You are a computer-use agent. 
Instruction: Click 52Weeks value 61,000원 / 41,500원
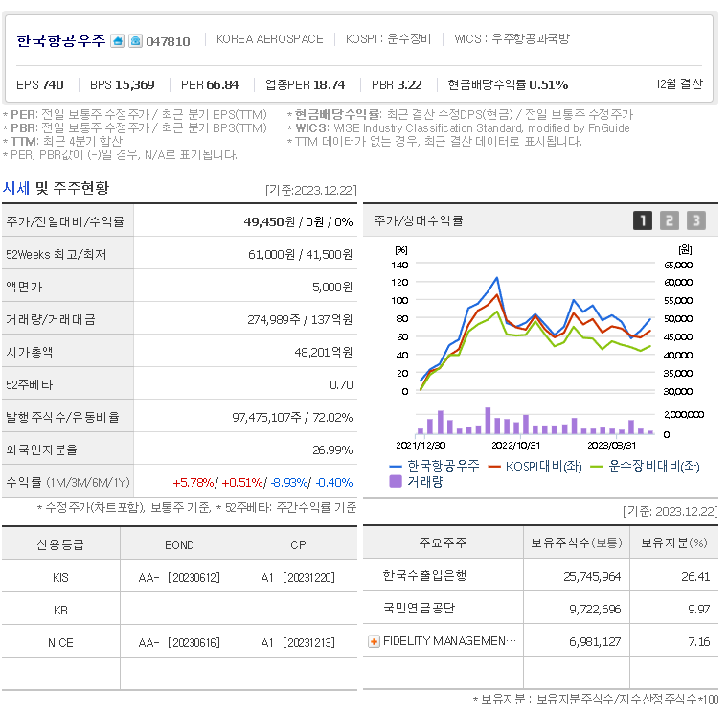(300, 255)
